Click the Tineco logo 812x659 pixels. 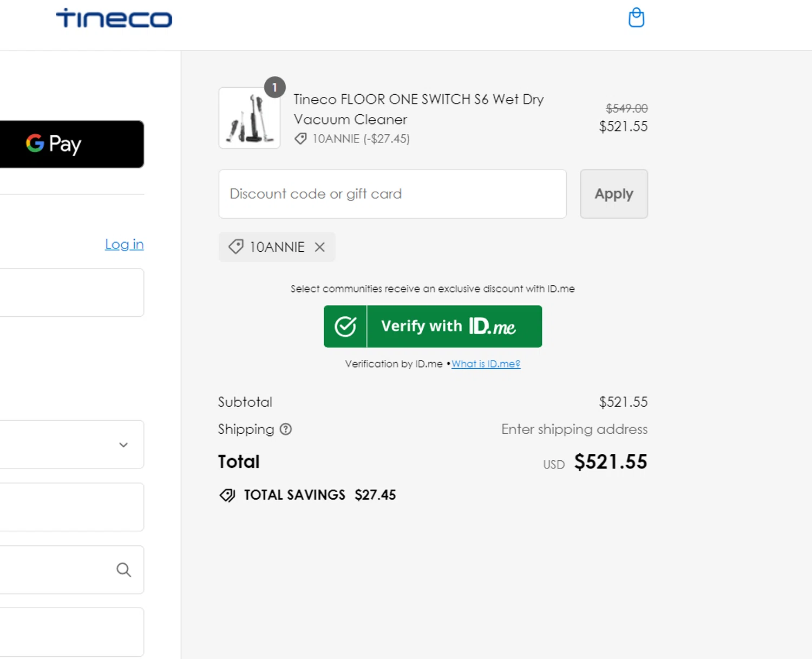pos(114,18)
